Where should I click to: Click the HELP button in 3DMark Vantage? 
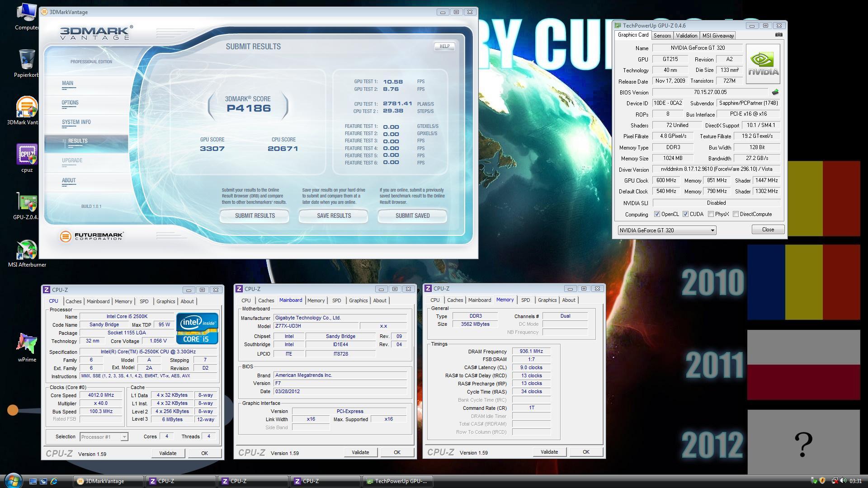pos(444,46)
